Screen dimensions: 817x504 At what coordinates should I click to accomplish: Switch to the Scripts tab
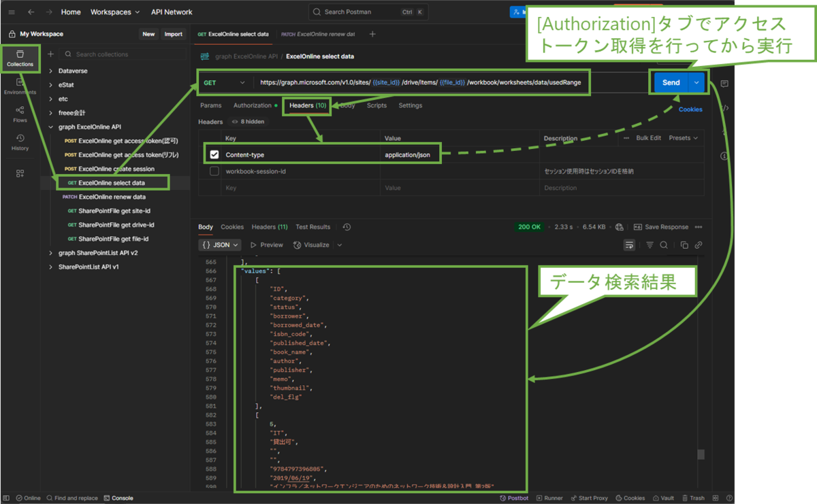[x=377, y=105]
